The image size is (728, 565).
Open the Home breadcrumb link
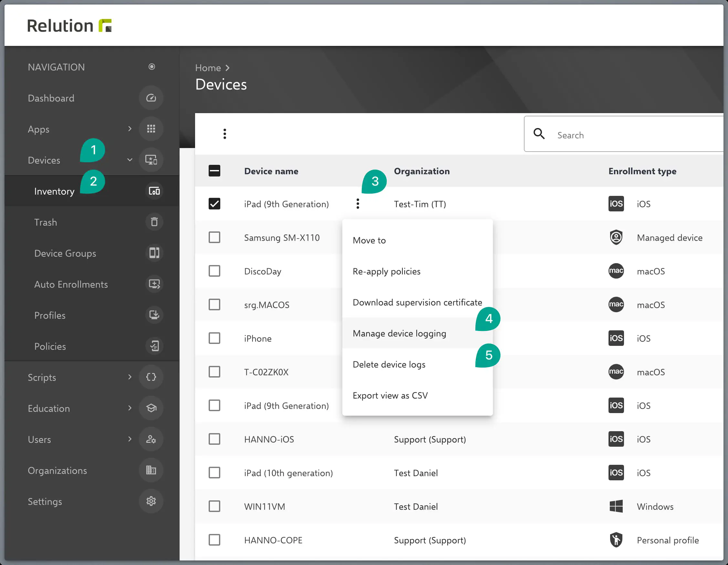[208, 68]
